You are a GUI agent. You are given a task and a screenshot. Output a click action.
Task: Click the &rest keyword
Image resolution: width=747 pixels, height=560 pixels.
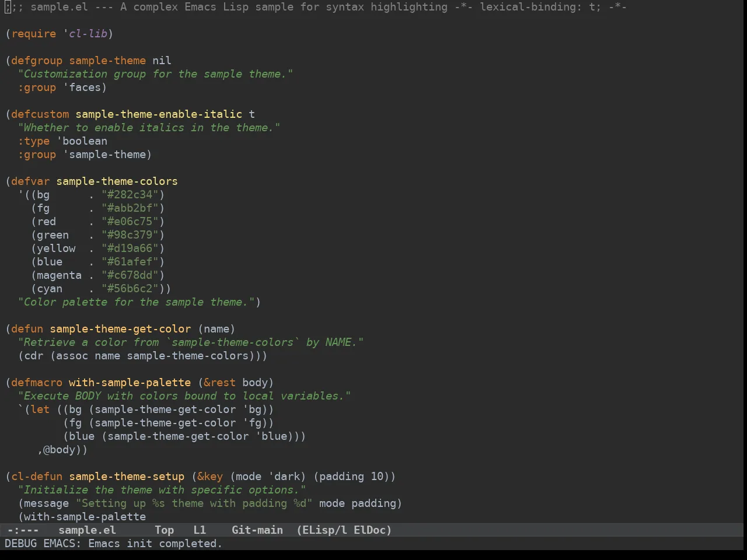tap(219, 383)
